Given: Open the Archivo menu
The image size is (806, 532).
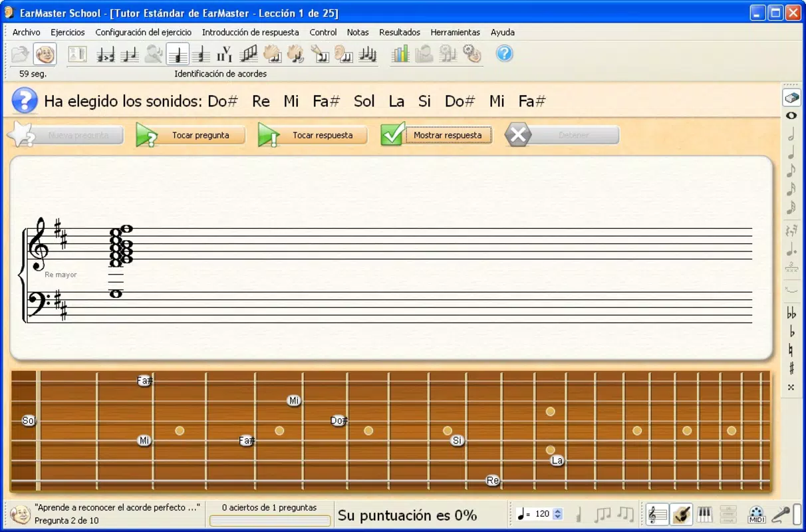Looking at the screenshot, I should [x=27, y=32].
